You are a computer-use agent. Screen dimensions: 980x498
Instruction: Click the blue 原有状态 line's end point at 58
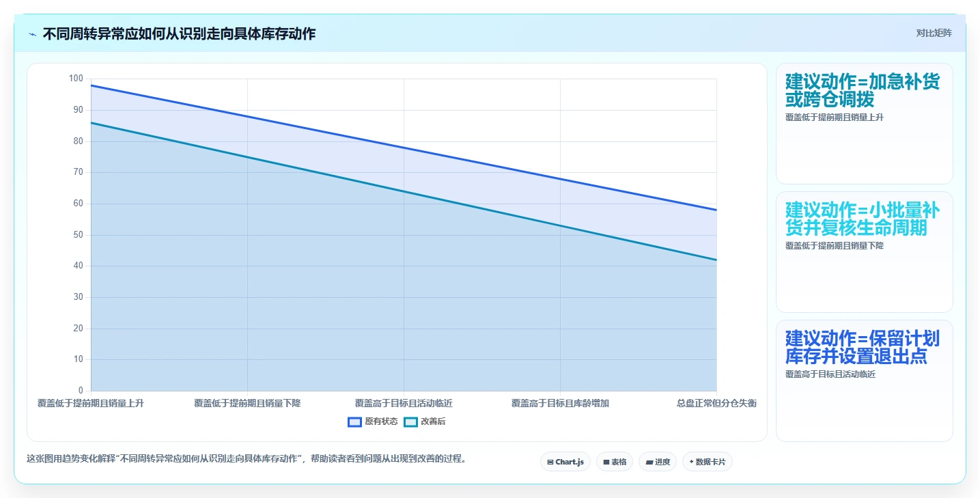click(x=716, y=210)
